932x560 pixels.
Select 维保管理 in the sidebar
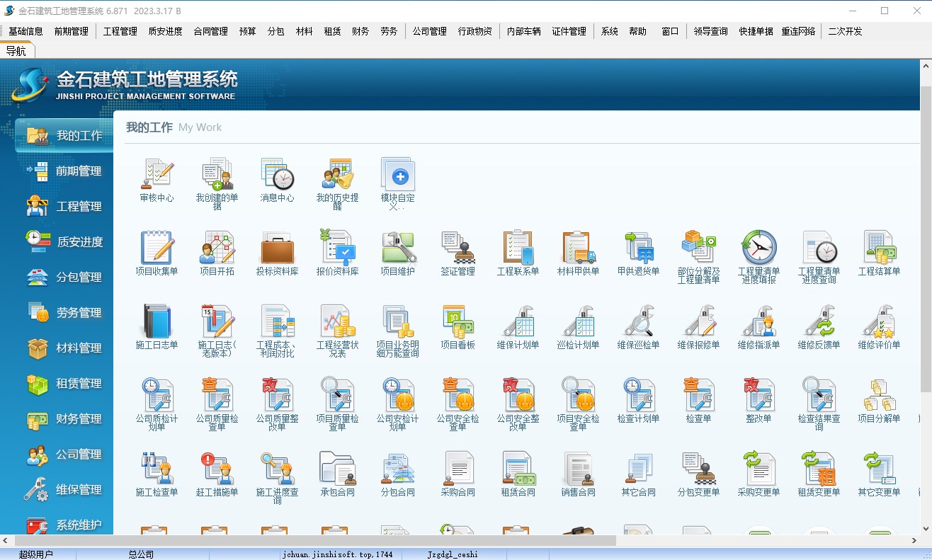pyautogui.click(x=64, y=489)
